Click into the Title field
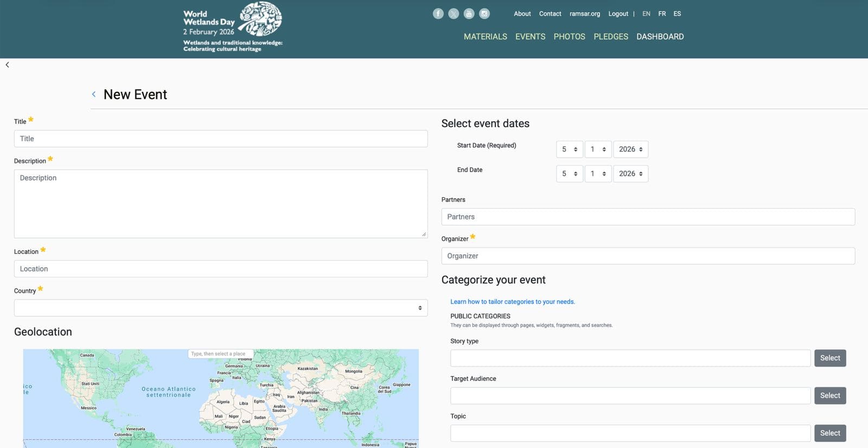The height and width of the screenshot is (448, 868). click(x=221, y=138)
